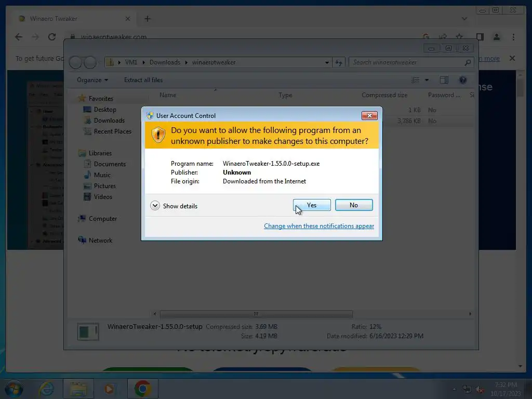This screenshot has width=532, height=399.
Task: Open the Explorer view options icon
Action: click(x=415, y=80)
